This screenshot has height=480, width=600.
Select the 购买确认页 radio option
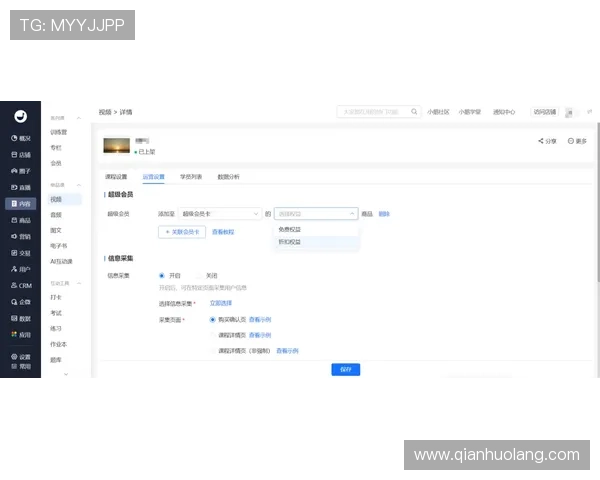[x=212, y=320]
